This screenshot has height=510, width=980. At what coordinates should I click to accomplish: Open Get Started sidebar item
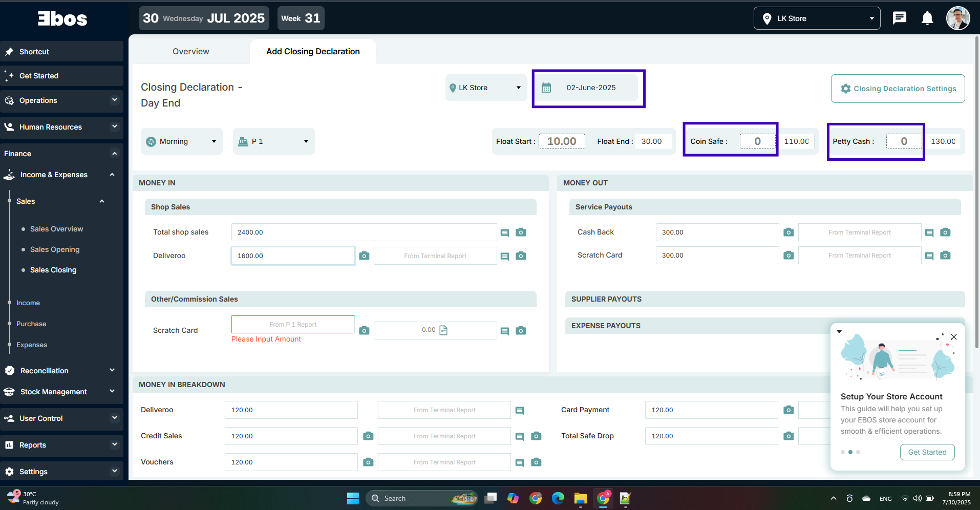click(61, 76)
